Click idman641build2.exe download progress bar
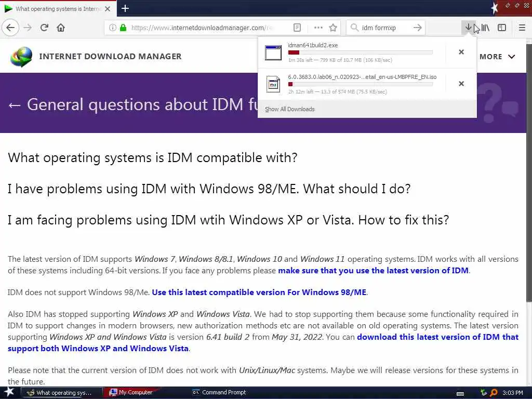 [x=361, y=52]
